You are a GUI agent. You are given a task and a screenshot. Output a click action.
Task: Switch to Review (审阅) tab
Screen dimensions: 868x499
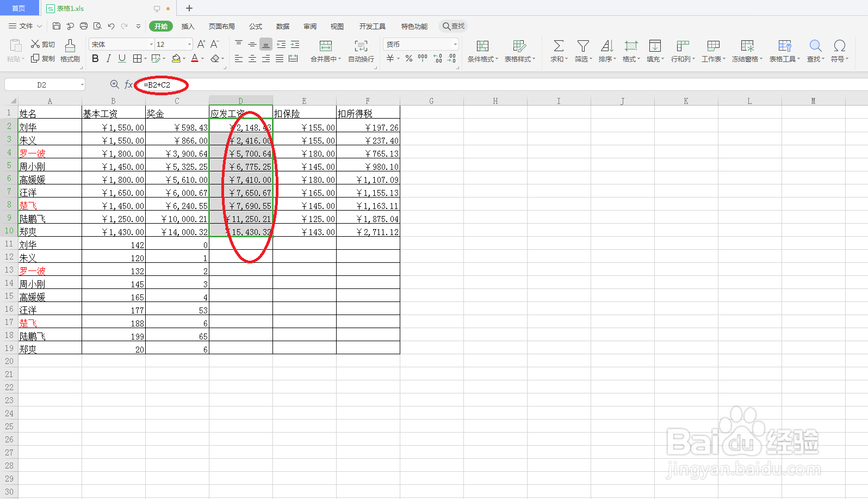pyautogui.click(x=310, y=26)
